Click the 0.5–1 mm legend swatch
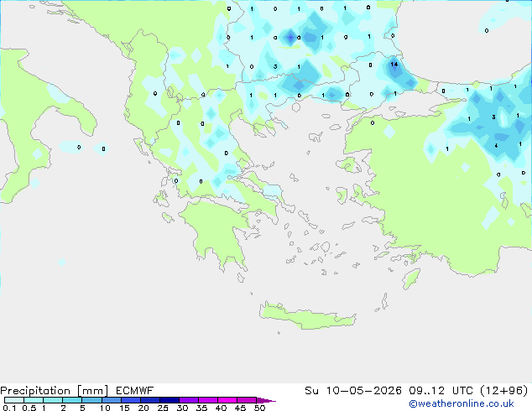 (x=34, y=400)
